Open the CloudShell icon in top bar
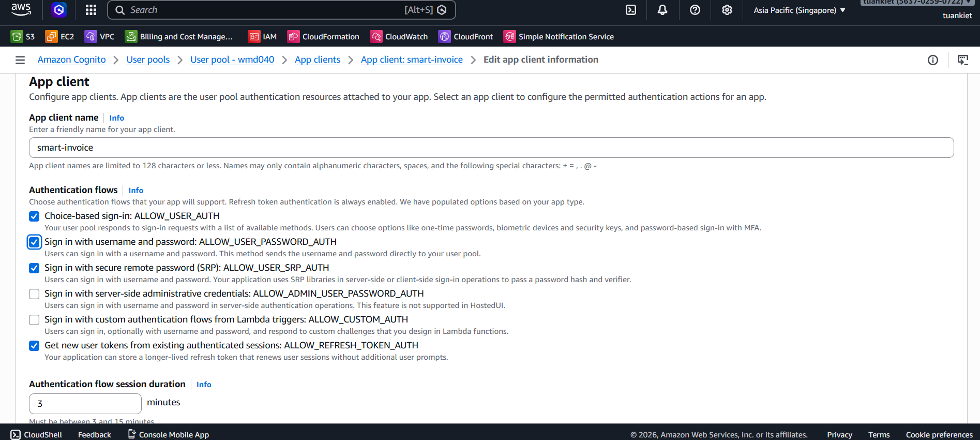Image resolution: width=980 pixels, height=440 pixels. click(631, 10)
